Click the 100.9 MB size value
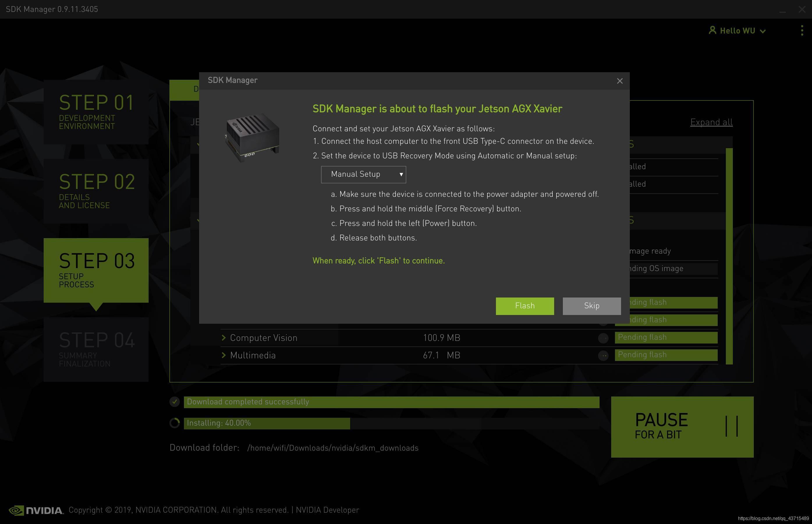Viewport: 812px width, 524px height. [441, 338]
